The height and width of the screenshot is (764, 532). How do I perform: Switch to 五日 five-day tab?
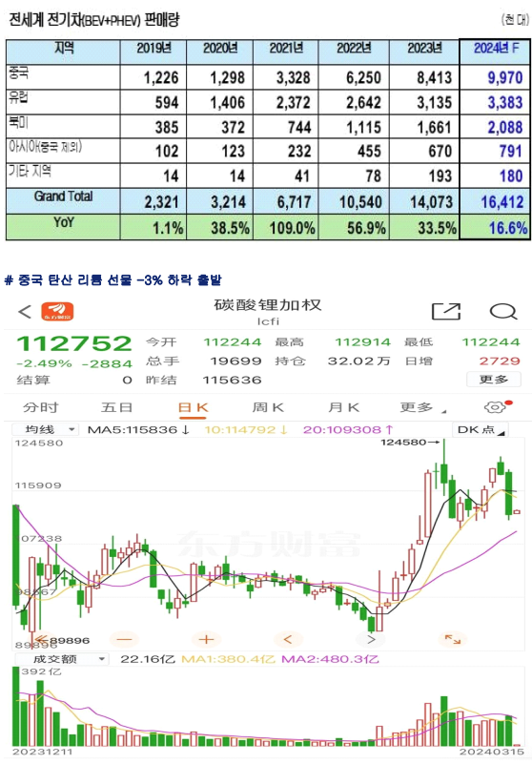pos(116,407)
